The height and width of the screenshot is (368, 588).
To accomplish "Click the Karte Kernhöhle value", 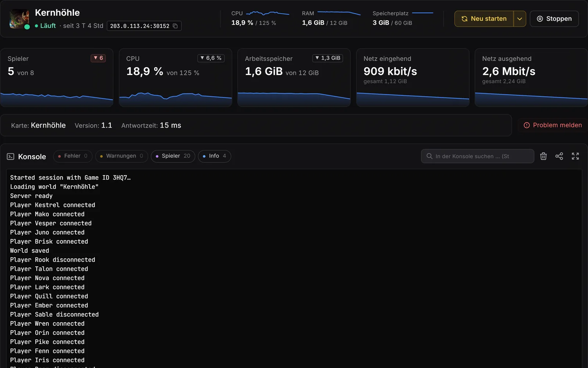I will tap(48, 125).
